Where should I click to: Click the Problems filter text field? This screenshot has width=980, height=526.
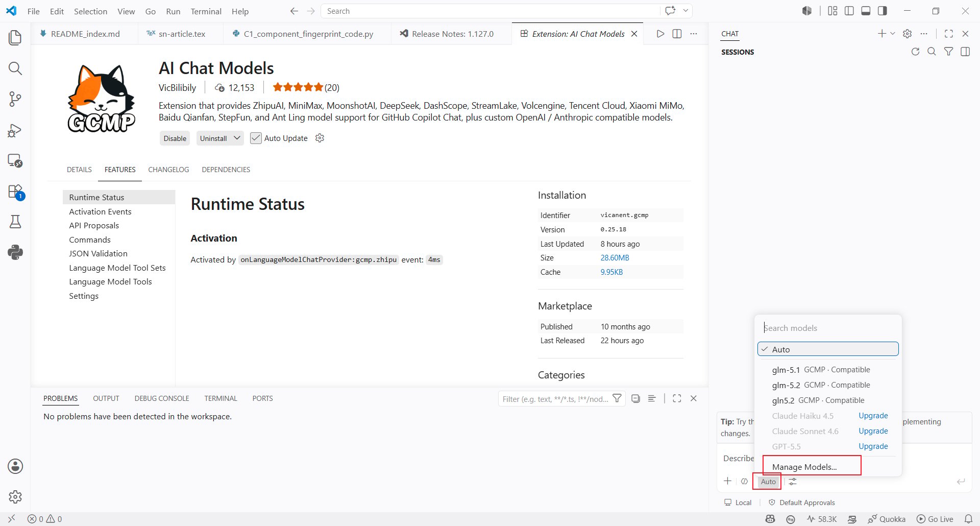click(x=555, y=399)
